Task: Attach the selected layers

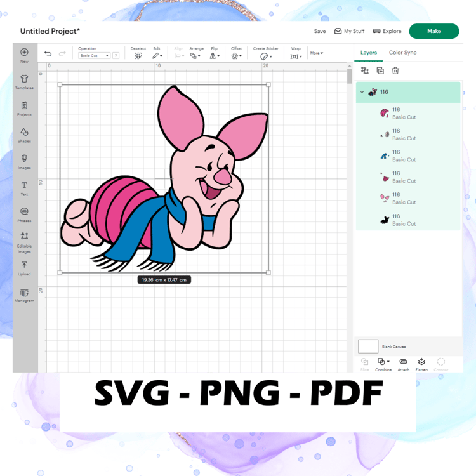Action: [404, 364]
